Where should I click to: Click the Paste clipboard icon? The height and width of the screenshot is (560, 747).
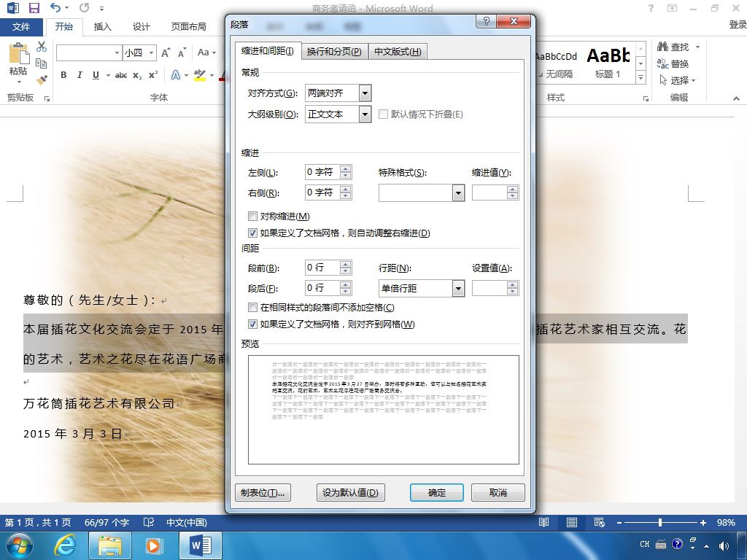pyautogui.click(x=18, y=53)
